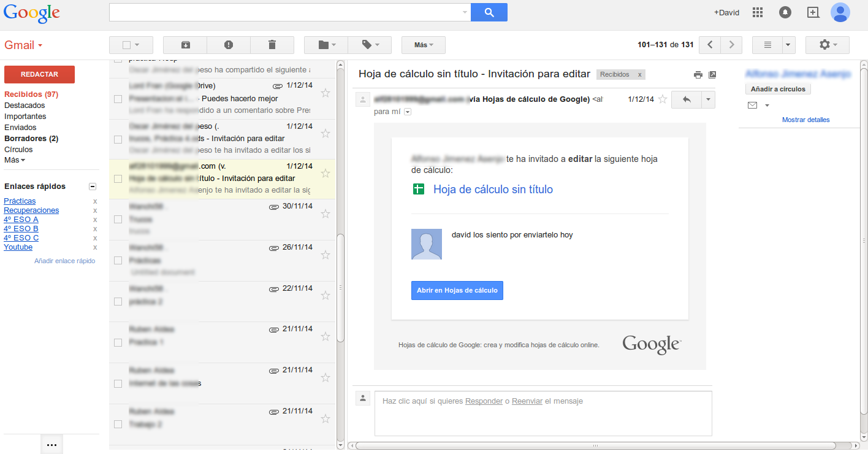The width and height of the screenshot is (868, 454).
Task: Click the 'Añadir a círculos' button
Action: pyautogui.click(x=778, y=89)
